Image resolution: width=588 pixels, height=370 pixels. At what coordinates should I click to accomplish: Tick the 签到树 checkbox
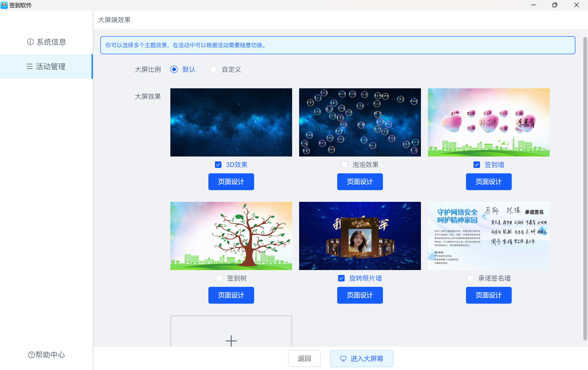[219, 278]
